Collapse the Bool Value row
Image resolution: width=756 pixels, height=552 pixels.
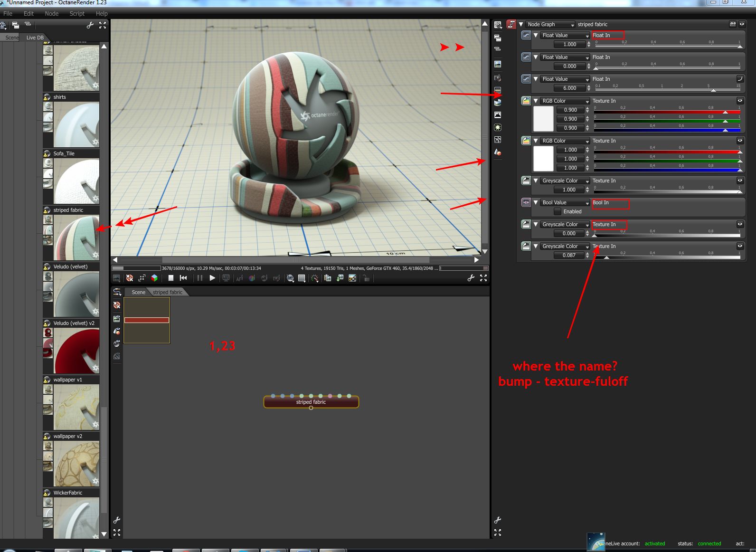536,202
